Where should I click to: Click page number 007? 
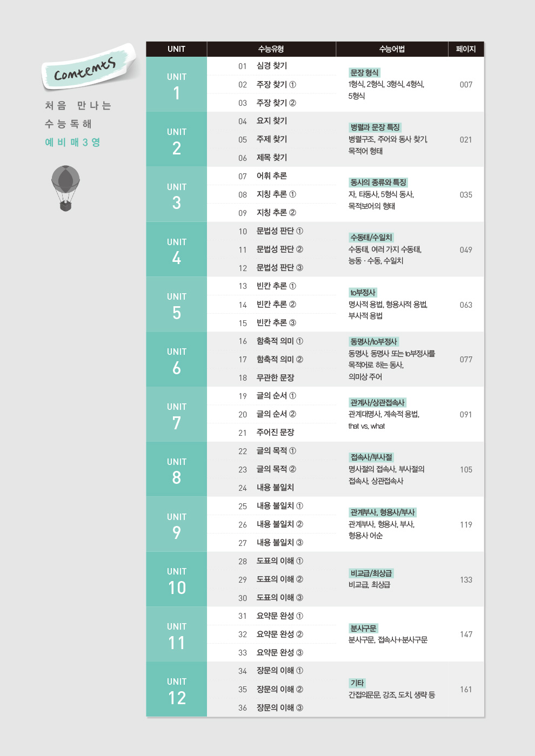(x=466, y=85)
